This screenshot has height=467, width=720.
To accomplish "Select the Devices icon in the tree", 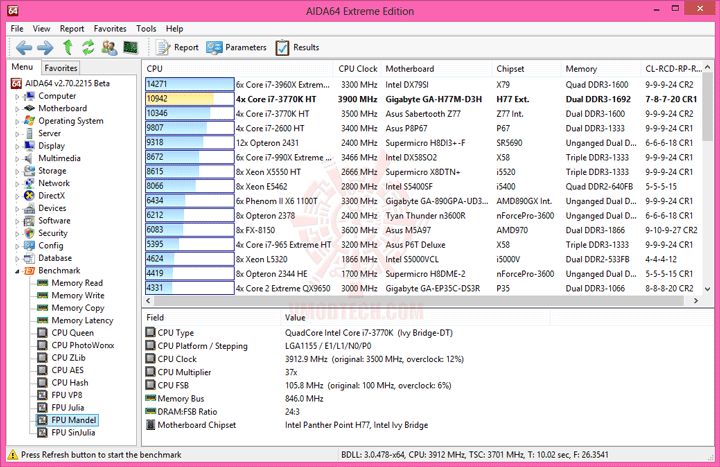I will tap(29, 208).
